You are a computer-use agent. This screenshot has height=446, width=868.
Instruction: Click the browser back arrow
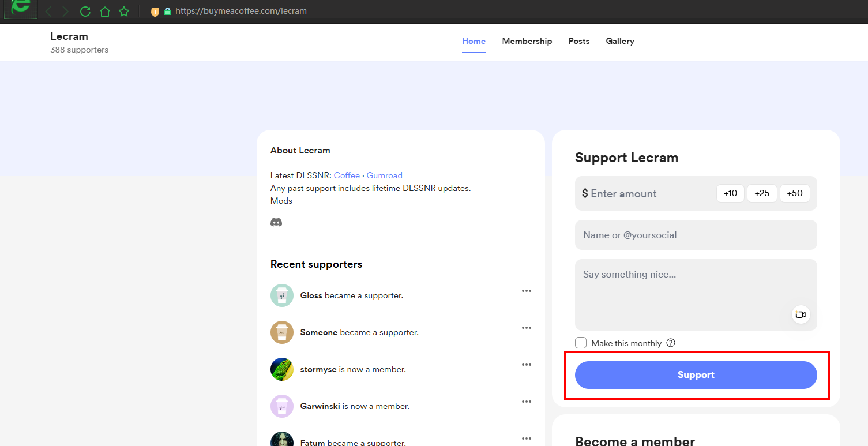coord(48,11)
